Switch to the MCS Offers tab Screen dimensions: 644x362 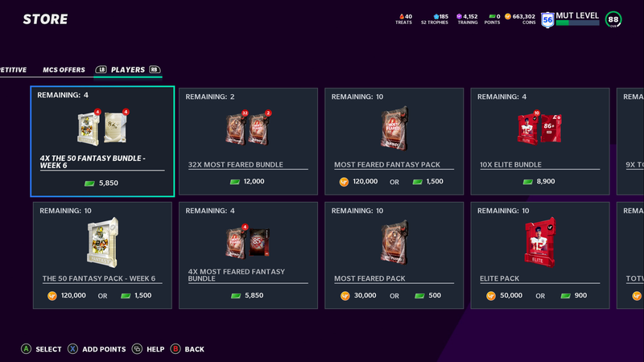coord(64,70)
